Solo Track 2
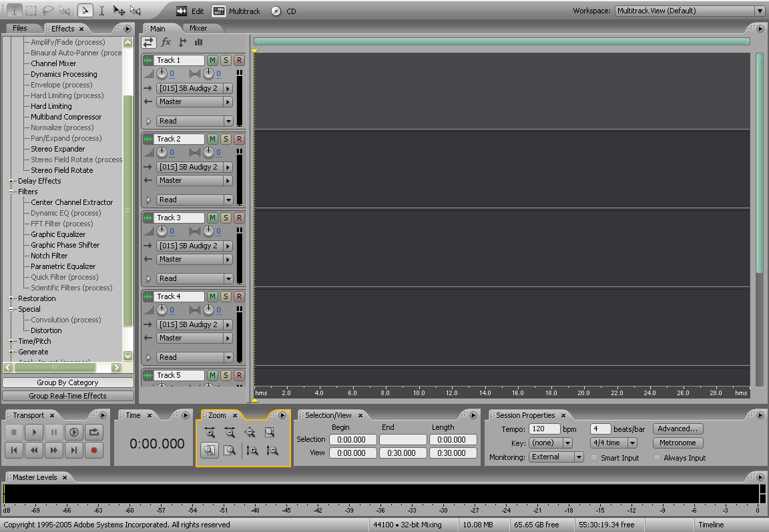The height and width of the screenshot is (532, 769). [226, 139]
